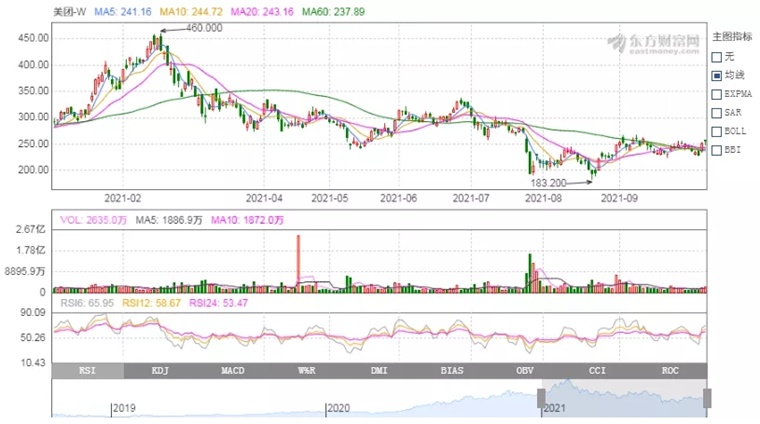Switch to the BIAS tab
Image resolution: width=760 pixels, height=424 pixels.
452,371
